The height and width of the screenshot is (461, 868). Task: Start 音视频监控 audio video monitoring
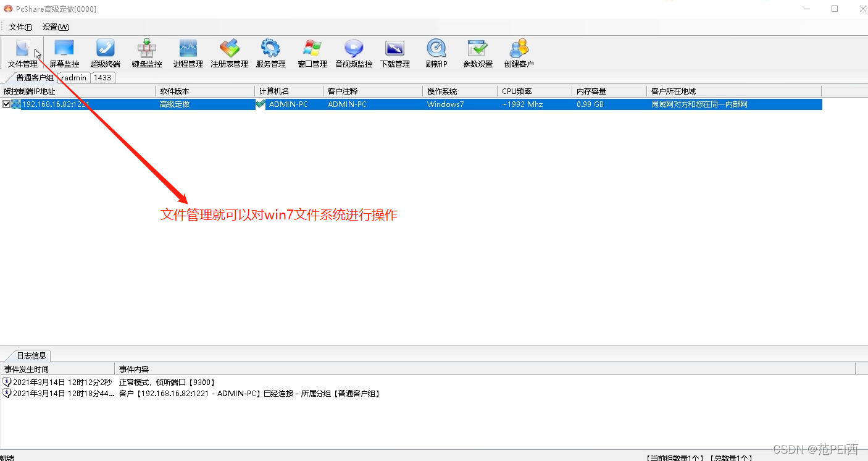[354, 53]
